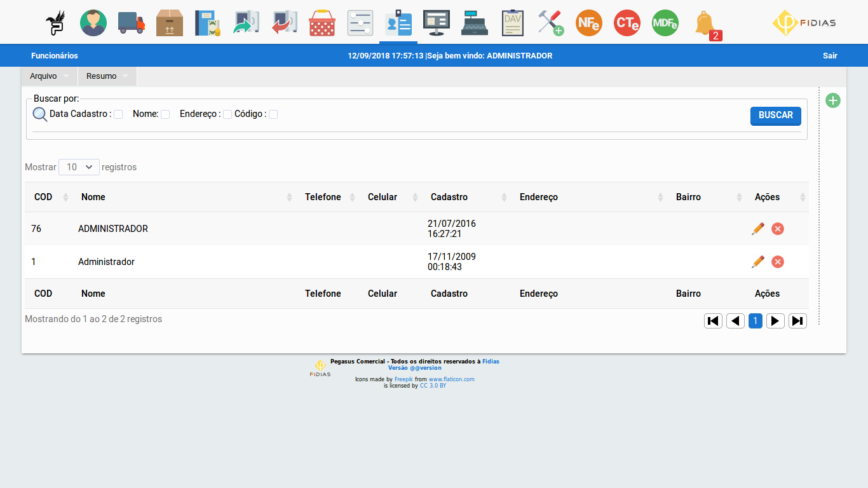The height and width of the screenshot is (488, 868).
Task: Toggle the Código search checkbox
Action: (x=273, y=114)
